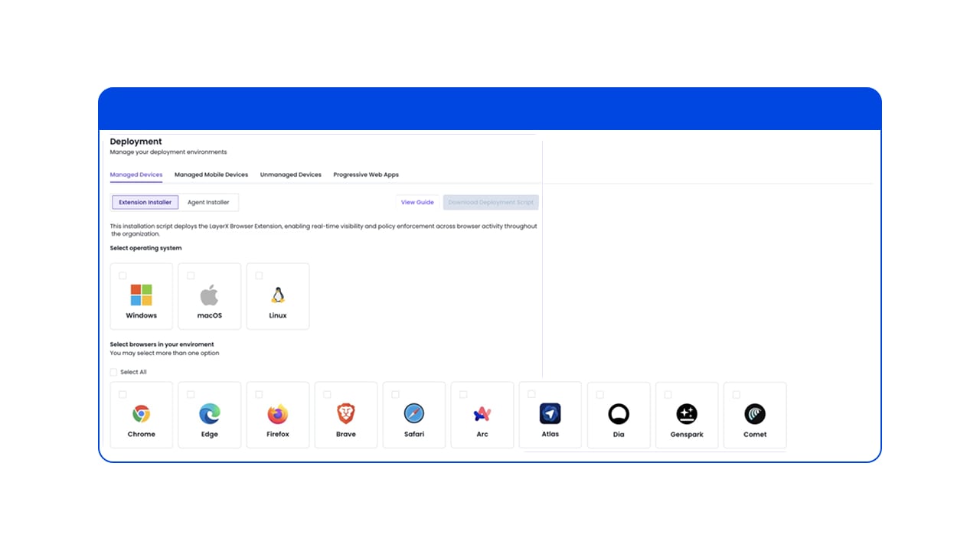Click the Dia browser icon

[619, 415]
